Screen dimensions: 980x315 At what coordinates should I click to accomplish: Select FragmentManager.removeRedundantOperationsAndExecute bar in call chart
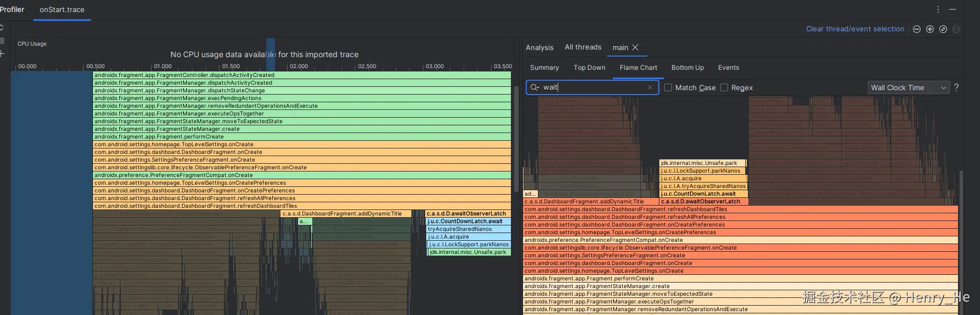tap(302, 106)
